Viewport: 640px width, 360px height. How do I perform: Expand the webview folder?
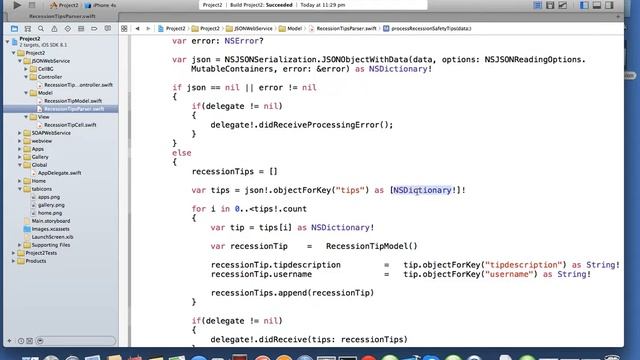click(20, 141)
